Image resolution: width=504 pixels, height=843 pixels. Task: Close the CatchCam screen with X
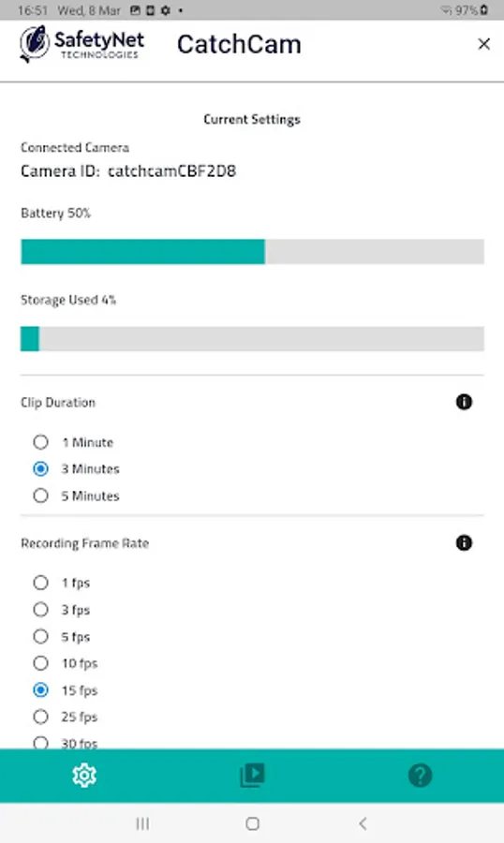(x=483, y=44)
